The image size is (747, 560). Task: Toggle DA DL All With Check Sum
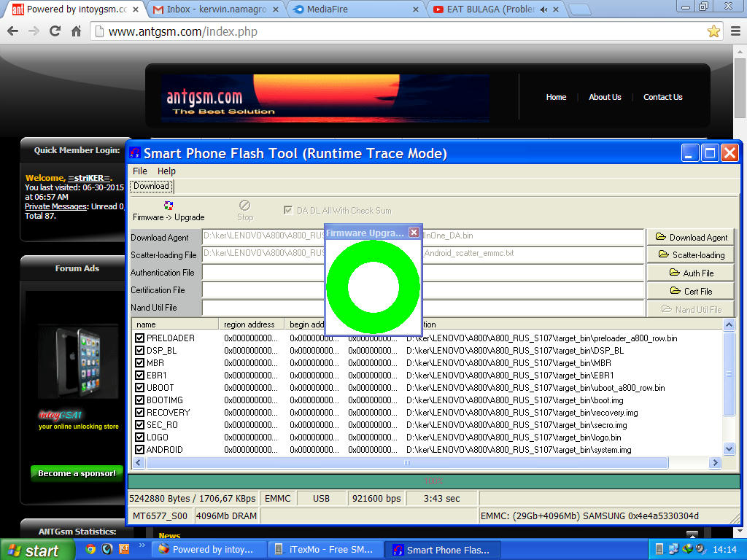coord(287,210)
